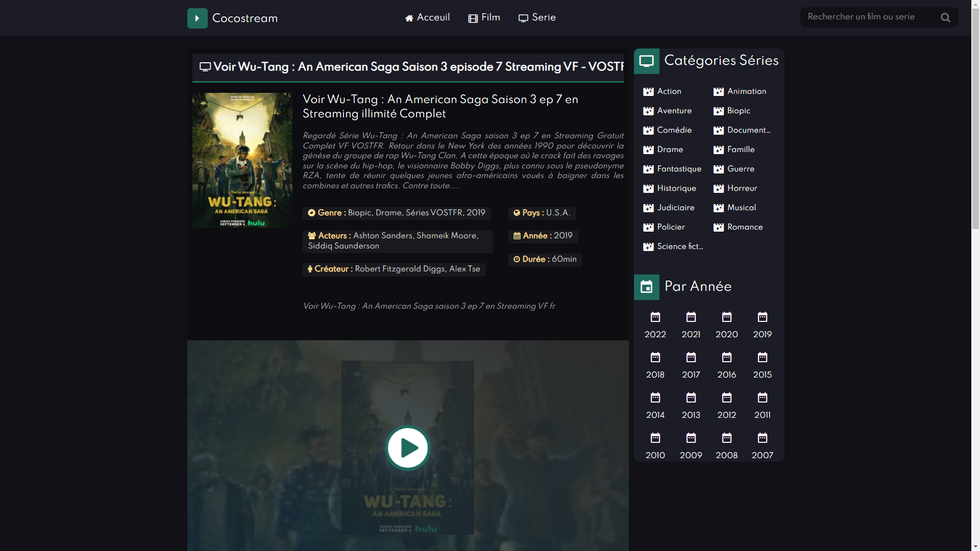Click the clapperboard icon next to Animation
The image size is (980, 551).
(719, 92)
